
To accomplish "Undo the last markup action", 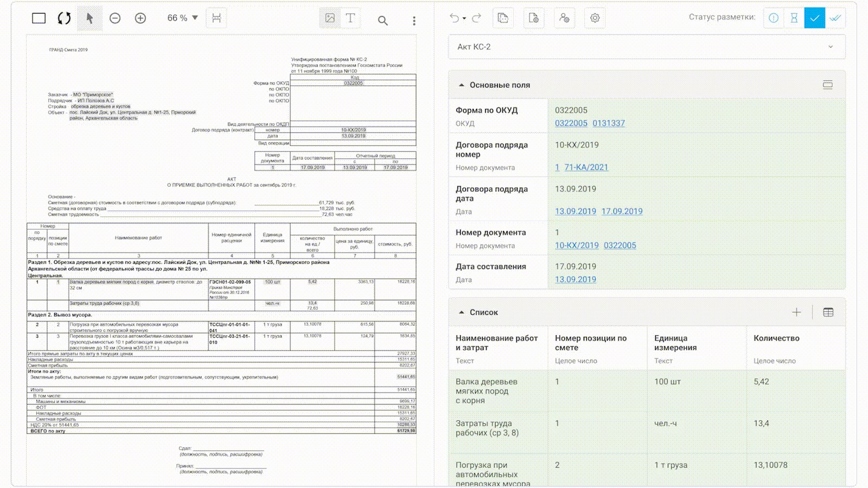I will [454, 18].
